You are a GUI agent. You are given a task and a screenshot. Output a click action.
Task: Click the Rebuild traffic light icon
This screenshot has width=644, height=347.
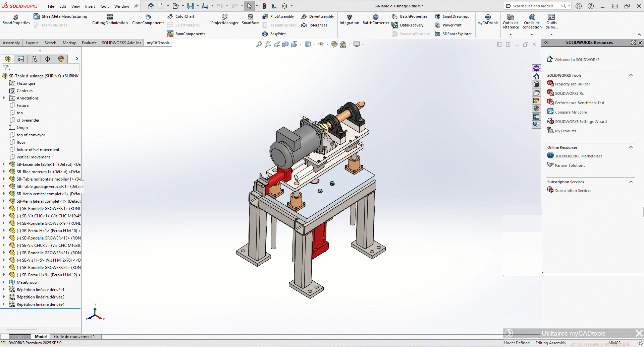pyautogui.click(x=264, y=6)
